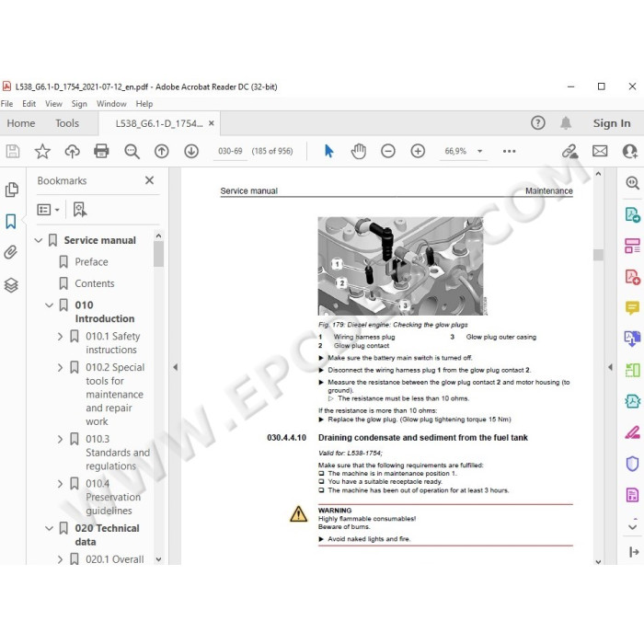The height and width of the screenshot is (644, 644).
Task: Open the View menu
Action: point(53,104)
